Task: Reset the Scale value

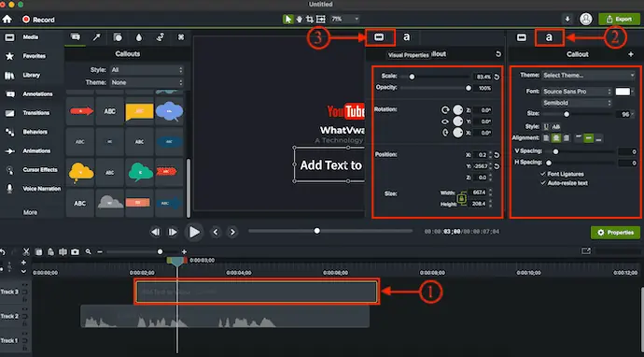Action: point(497,77)
